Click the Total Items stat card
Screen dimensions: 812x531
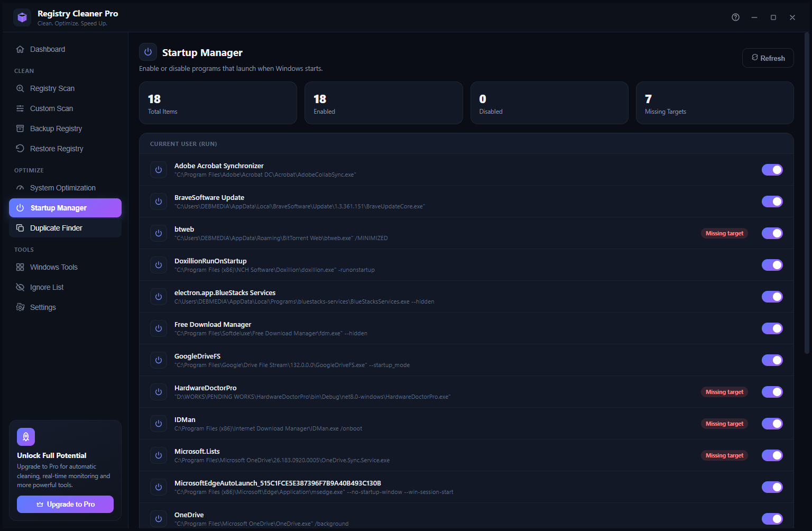218,103
